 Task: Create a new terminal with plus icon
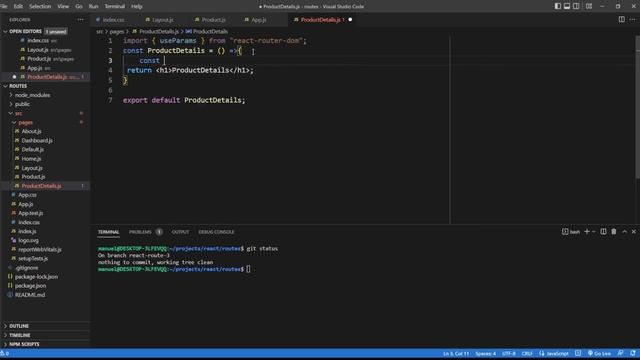(587, 231)
